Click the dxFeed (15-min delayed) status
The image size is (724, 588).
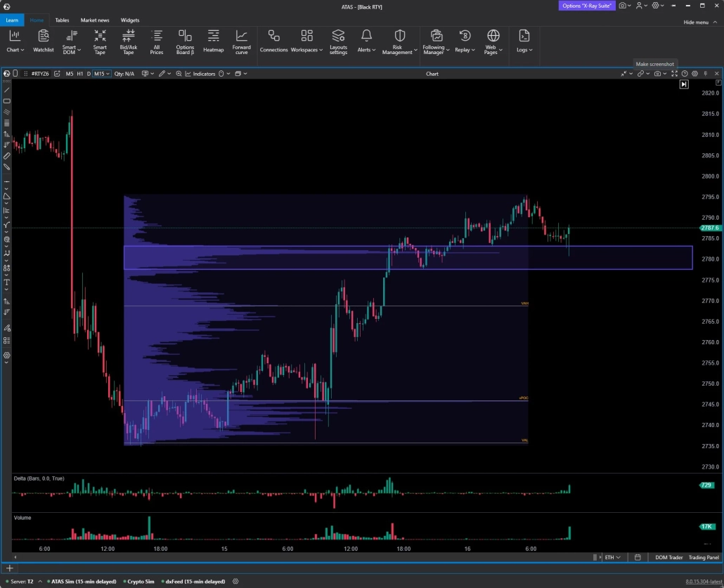tap(195, 582)
